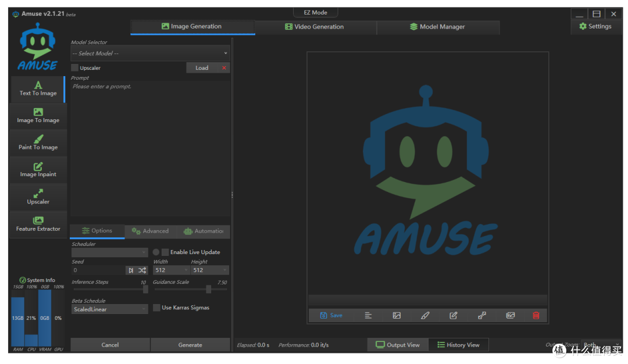Open the Upscaler sidebar mode
The height and width of the screenshot is (364, 628).
(x=38, y=198)
